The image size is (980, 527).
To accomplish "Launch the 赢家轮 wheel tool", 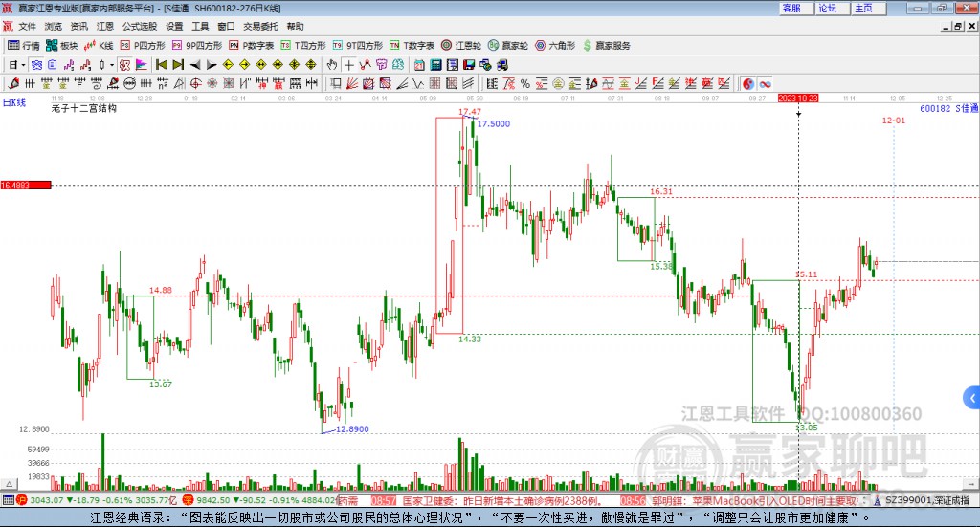I will coord(508,46).
